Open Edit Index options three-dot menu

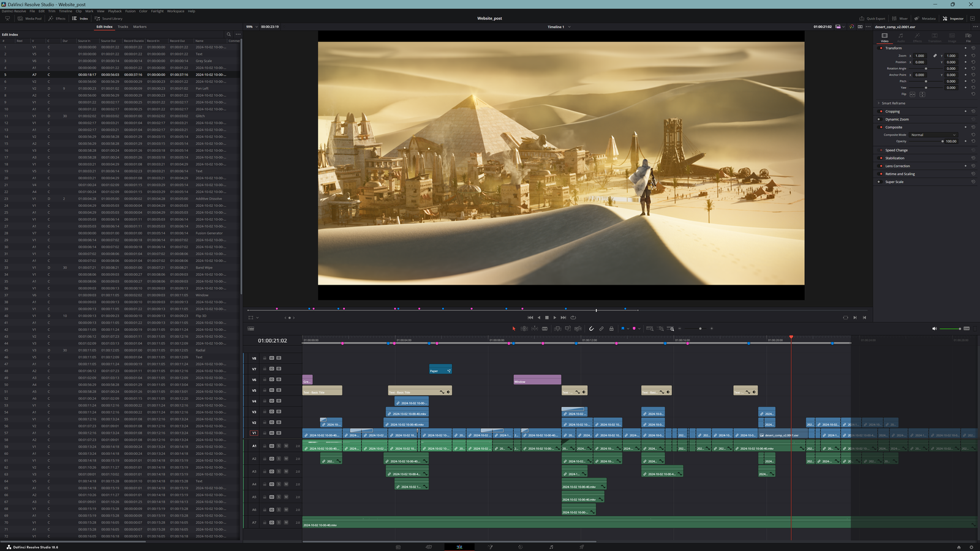(x=238, y=34)
